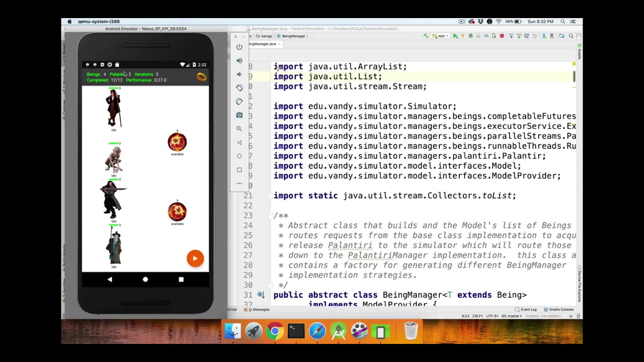
Task: Open the app run configuration dropdown
Action: click(441, 36)
